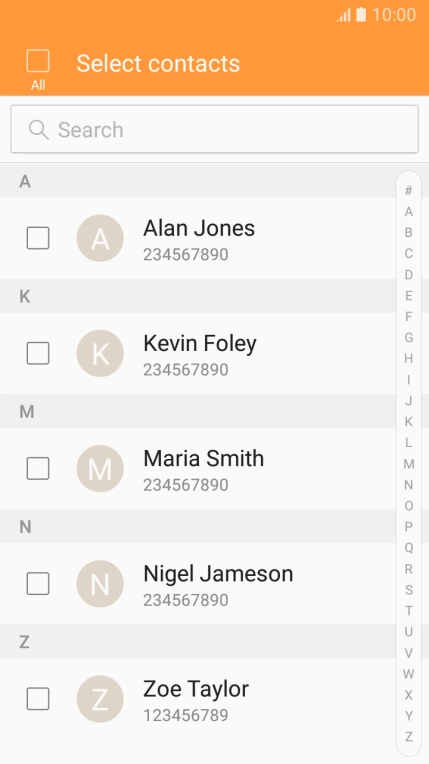Tap Kevin Foley's K avatar
Image resolution: width=429 pixels, height=764 pixels.
100,353
